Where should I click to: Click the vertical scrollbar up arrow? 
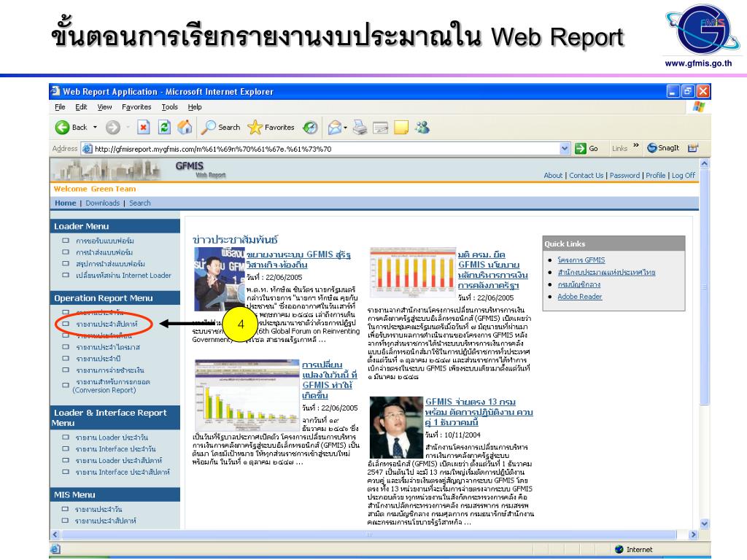(705, 164)
